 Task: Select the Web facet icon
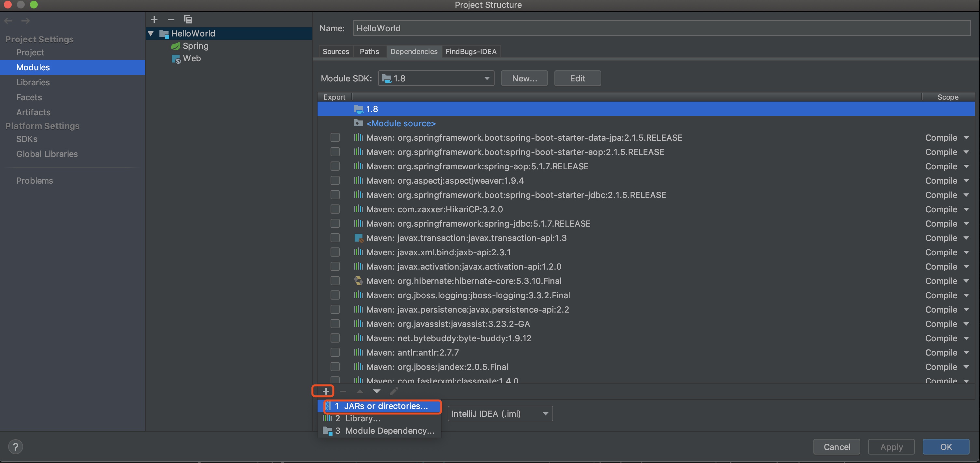[x=176, y=59]
